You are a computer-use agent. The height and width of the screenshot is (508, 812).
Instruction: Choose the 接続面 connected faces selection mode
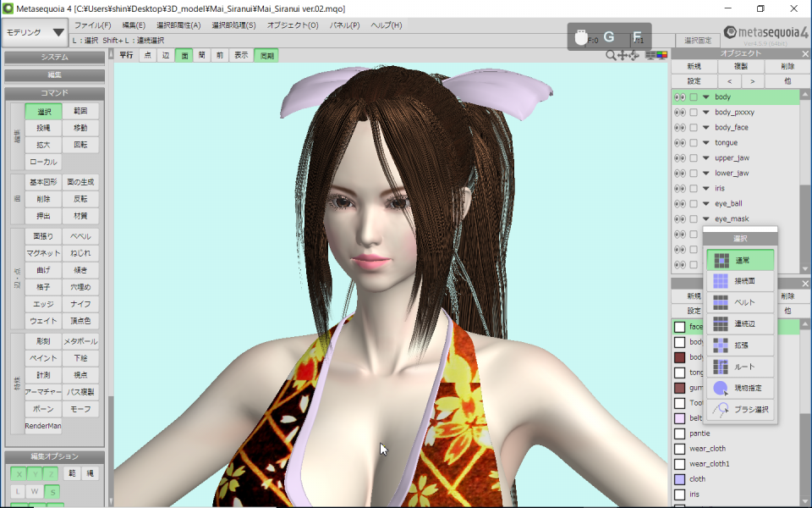point(740,281)
